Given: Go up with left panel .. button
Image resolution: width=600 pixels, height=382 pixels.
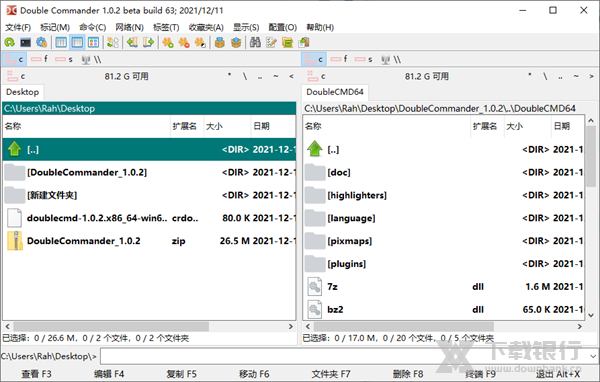Looking at the screenshot, I should click(260, 76).
